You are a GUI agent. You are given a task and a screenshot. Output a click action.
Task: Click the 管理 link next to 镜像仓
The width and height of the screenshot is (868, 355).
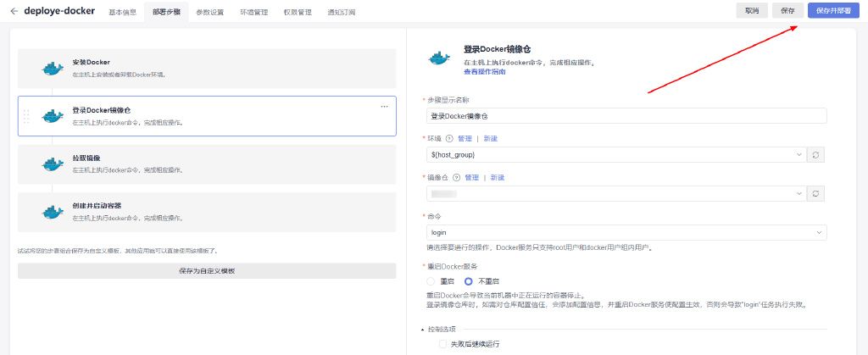tap(472, 178)
